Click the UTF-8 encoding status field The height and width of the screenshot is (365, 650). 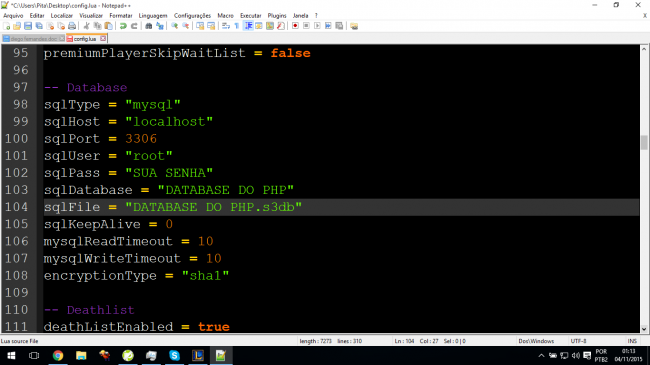point(578,341)
